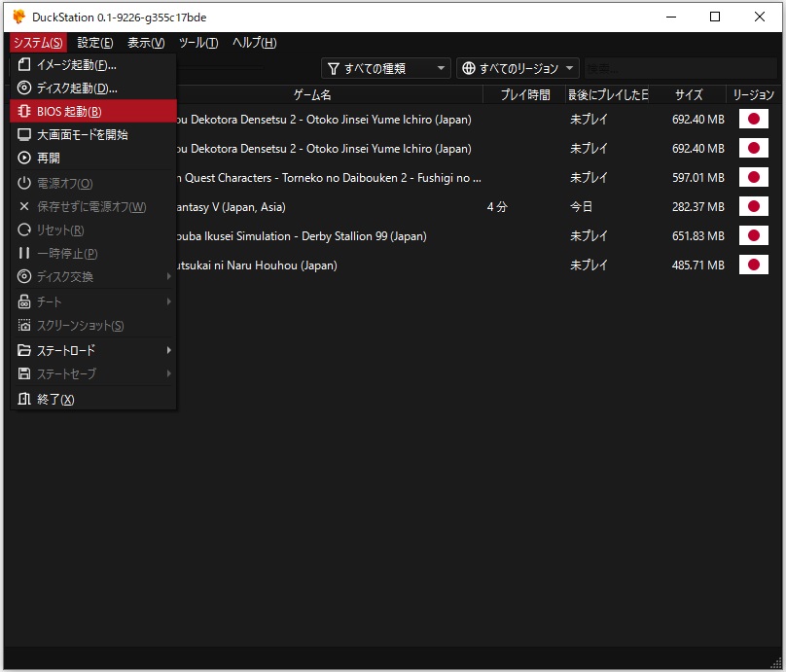Click into the 検索 search field
Image resolution: width=786 pixels, height=672 pixels.
click(x=680, y=68)
